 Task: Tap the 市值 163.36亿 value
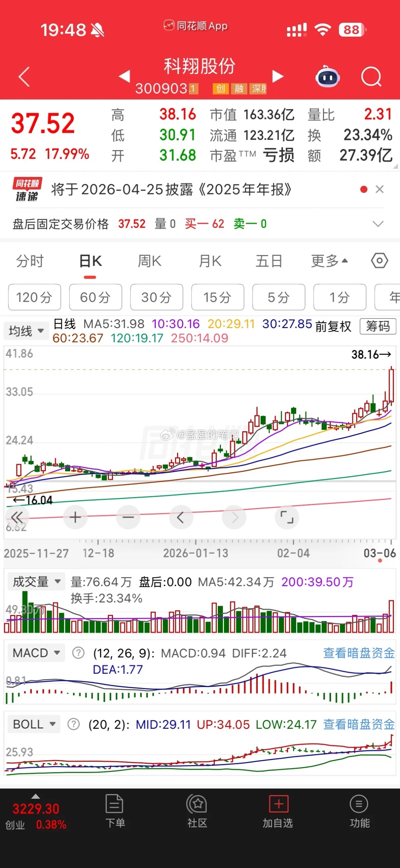269,115
